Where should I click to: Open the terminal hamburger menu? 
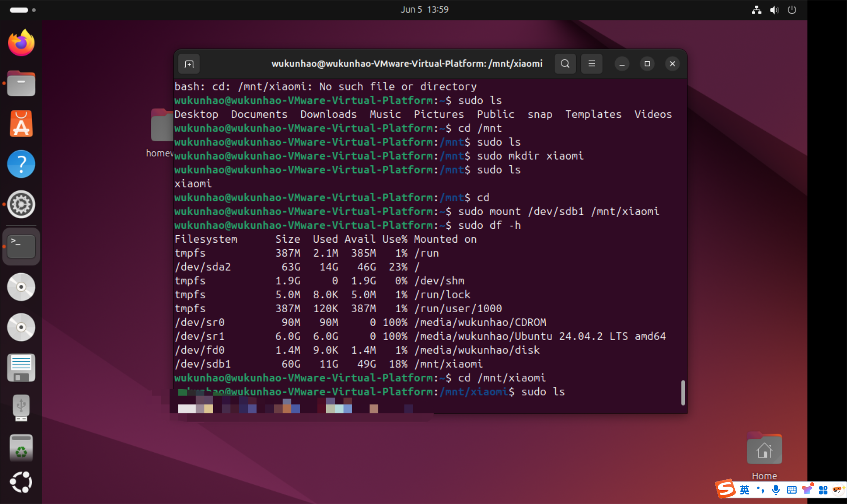click(x=591, y=64)
